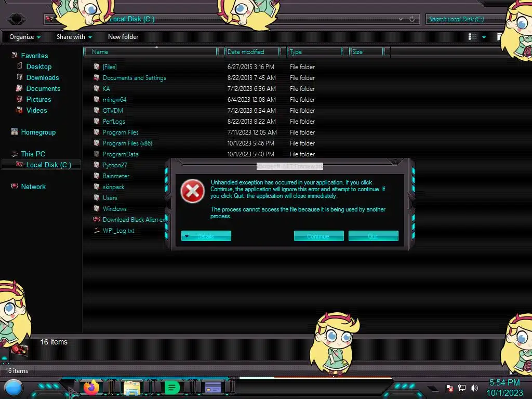Select the OTVDM folder name
The image size is (532, 399).
(113, 111)
